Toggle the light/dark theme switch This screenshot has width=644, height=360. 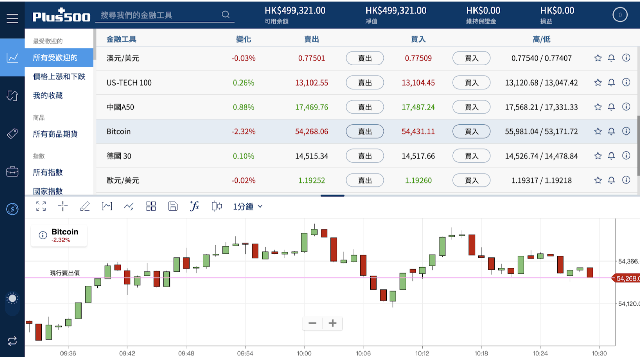[x=12, y=299]
